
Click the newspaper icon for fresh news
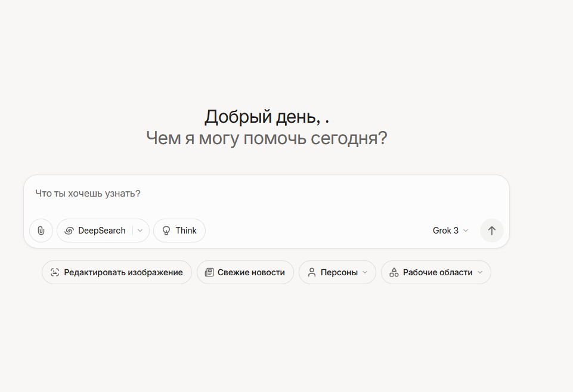click(x=209, y=272)
